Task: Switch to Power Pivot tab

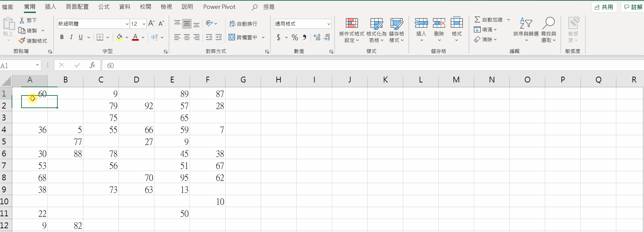Action: point(219,7)
